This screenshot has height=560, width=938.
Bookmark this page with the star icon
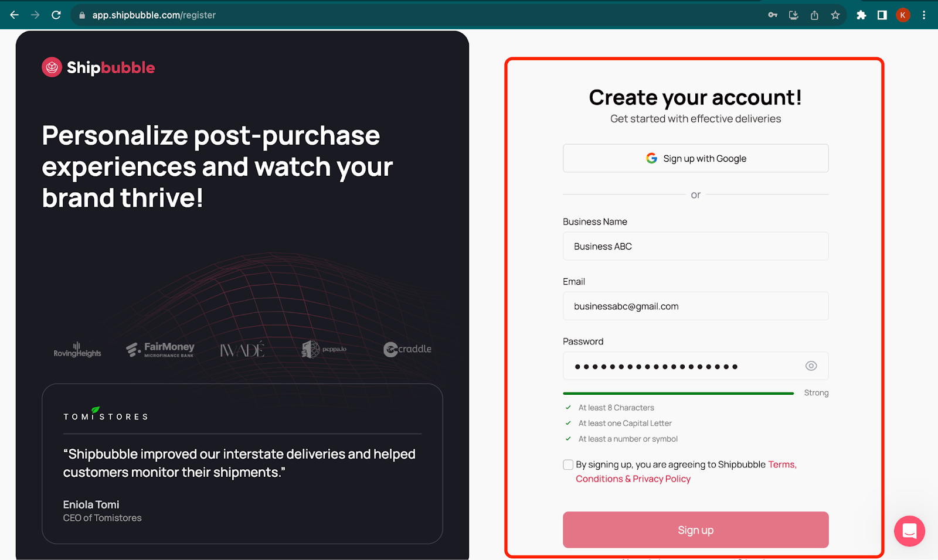pos(835,15)
